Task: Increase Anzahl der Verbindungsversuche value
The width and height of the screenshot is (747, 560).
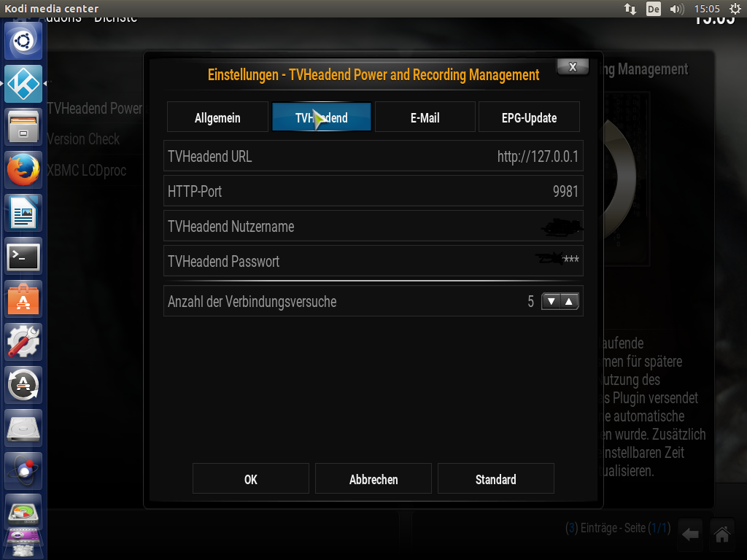Action: click(x=569, y=301)
